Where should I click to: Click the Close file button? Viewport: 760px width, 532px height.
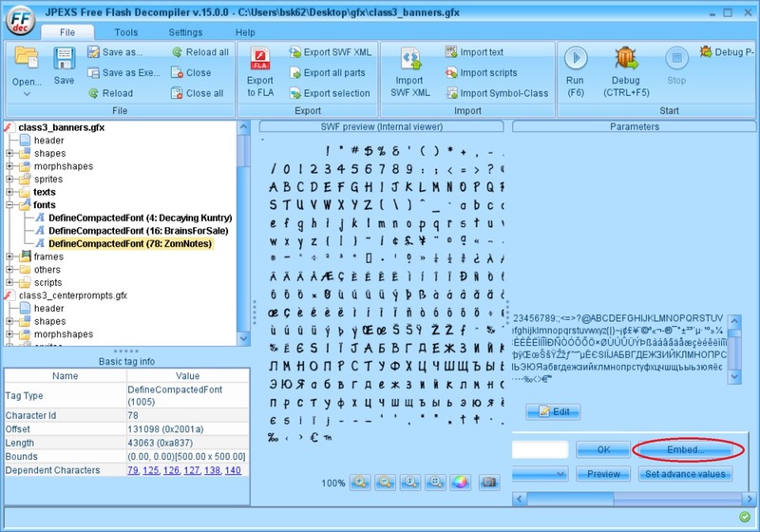[x=191, y=73]
